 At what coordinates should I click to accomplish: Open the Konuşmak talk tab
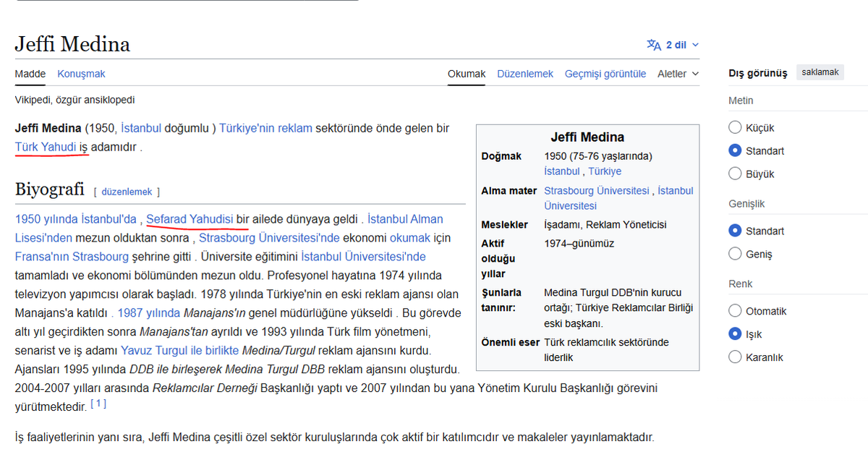pyautogui.click(x=82, y=74)
